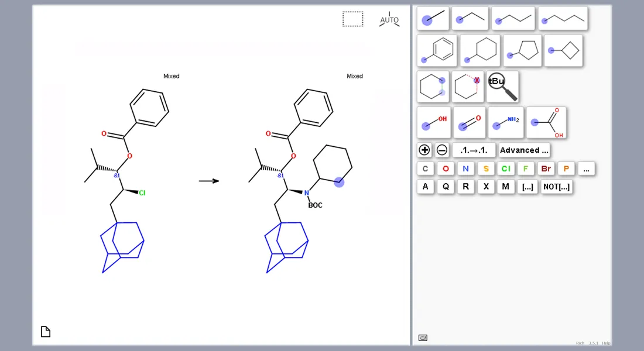Toggle the Mixed stereo label on the reactant

[171, 75]
